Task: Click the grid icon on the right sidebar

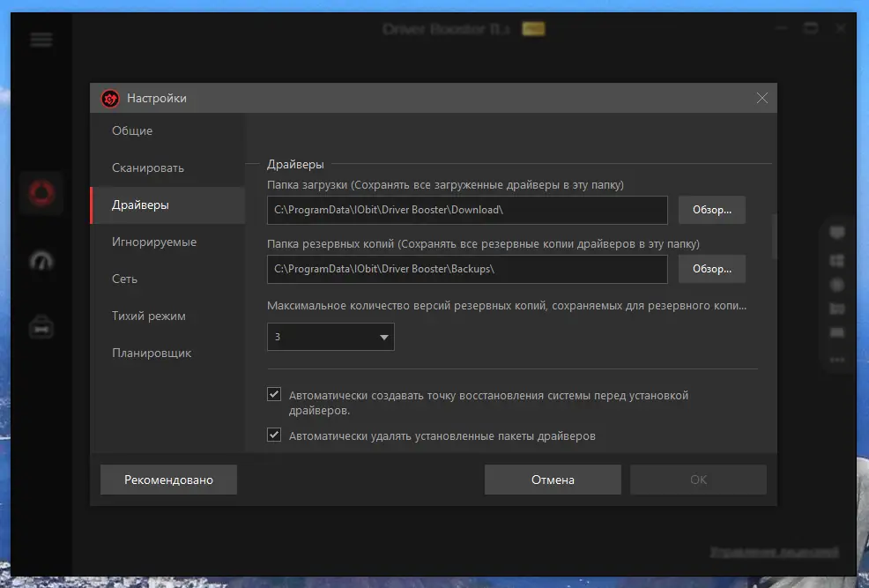Action: pyautogui.click(x=836, y=259)
